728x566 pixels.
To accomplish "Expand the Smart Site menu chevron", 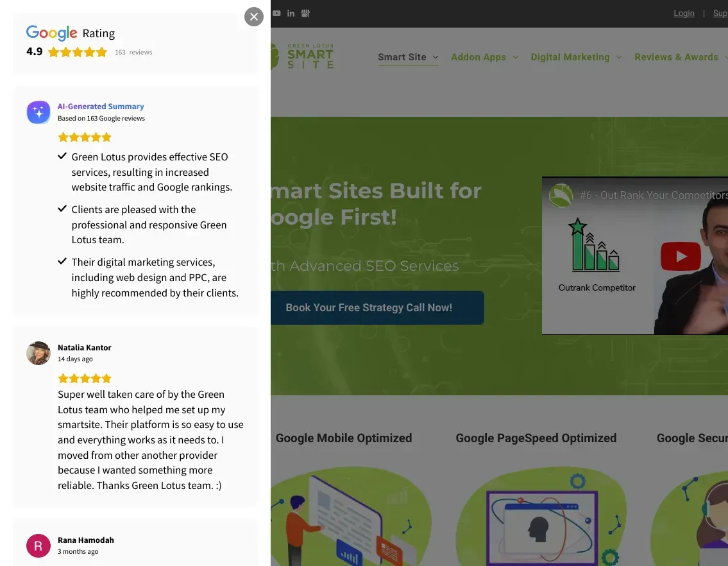I will tap(436, 57).
